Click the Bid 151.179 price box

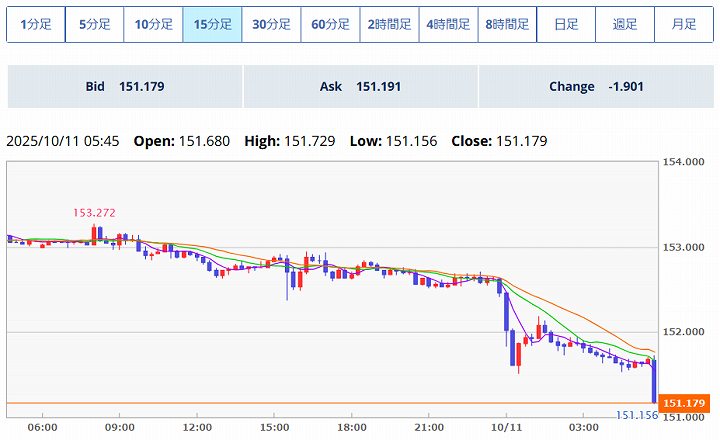pyautogui.click(x=125, y=87)
